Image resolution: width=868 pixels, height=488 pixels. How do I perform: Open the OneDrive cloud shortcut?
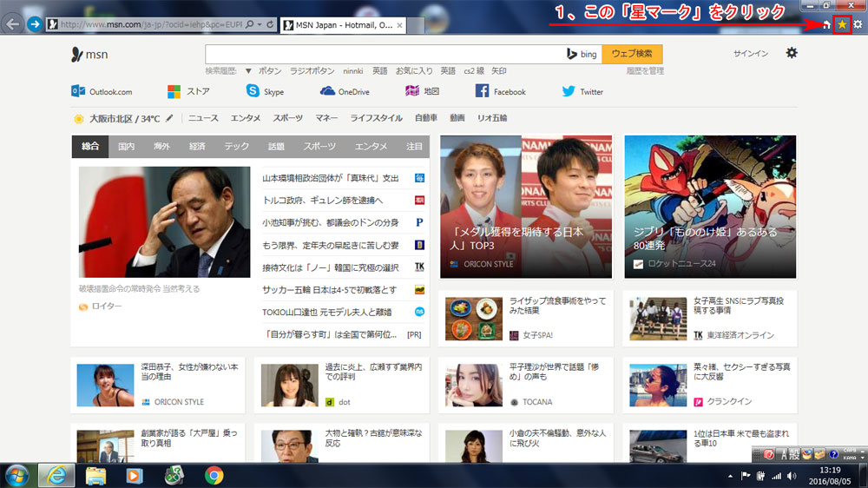click(x=327, y=91)
